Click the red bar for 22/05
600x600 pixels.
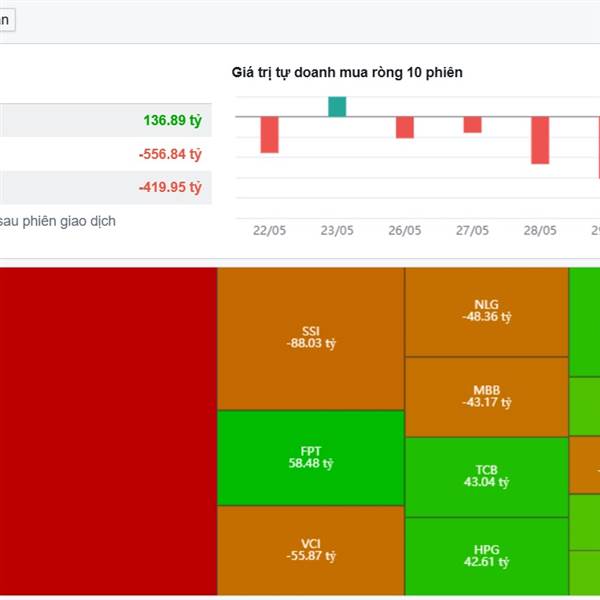[x=269, y=135]
